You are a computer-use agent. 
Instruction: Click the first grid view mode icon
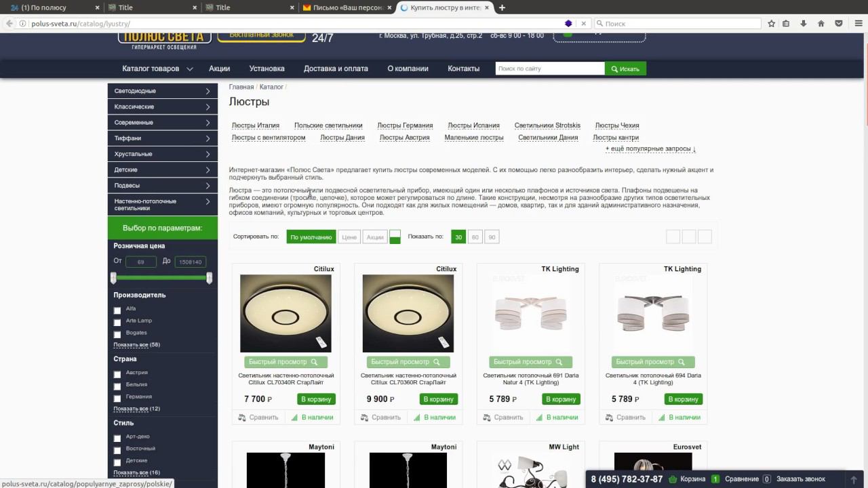673,237
